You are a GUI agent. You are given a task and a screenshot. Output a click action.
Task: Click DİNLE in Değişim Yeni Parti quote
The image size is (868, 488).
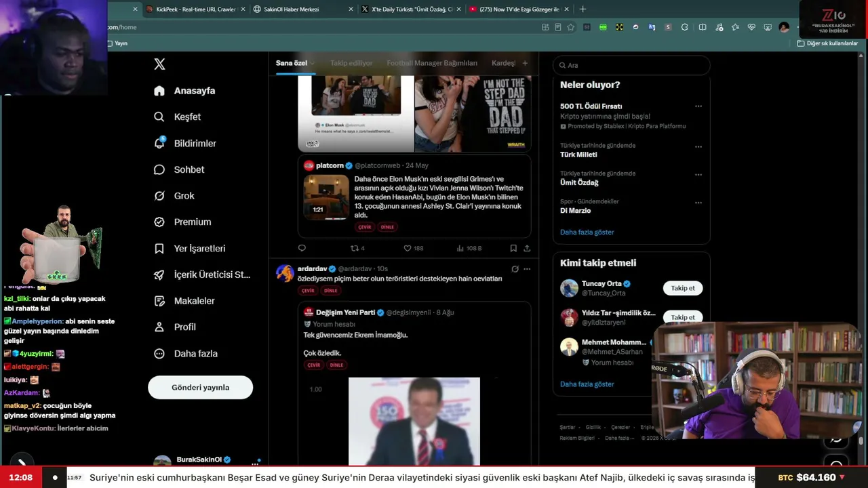point(336,365)
